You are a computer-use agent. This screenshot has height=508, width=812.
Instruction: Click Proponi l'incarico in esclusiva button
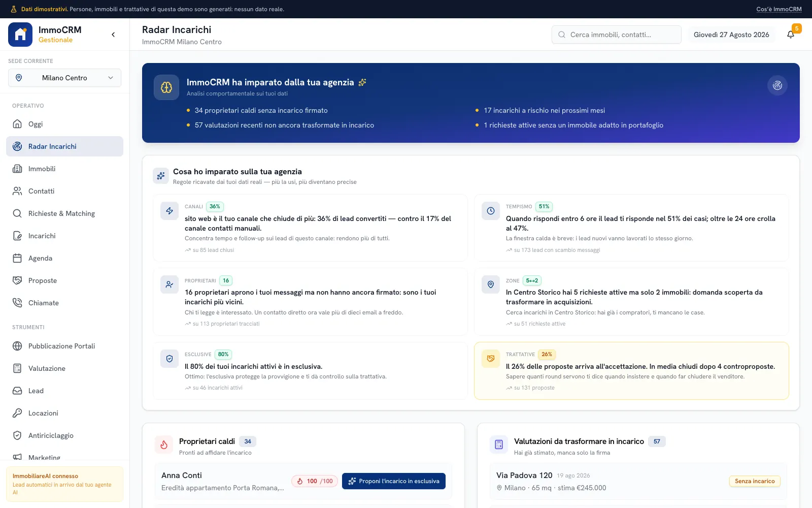pos(394,481)
